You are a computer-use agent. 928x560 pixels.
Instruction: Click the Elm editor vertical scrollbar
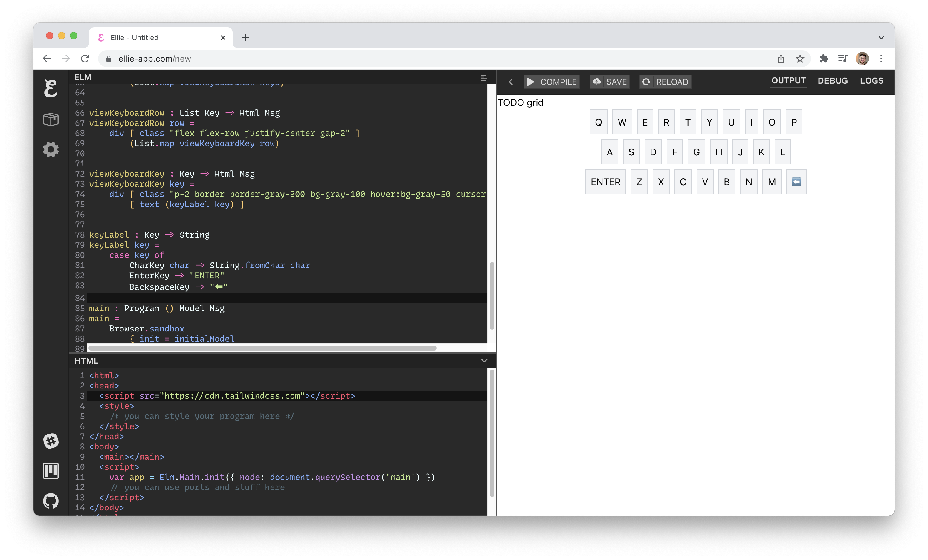pos(492,296)
